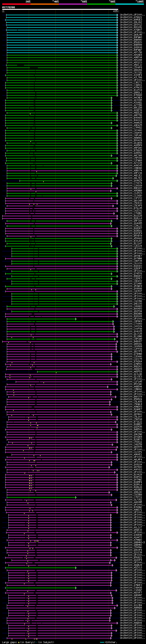Click the orange ~40% identity legend bar
146x644 pixels.
coord(45,4)
